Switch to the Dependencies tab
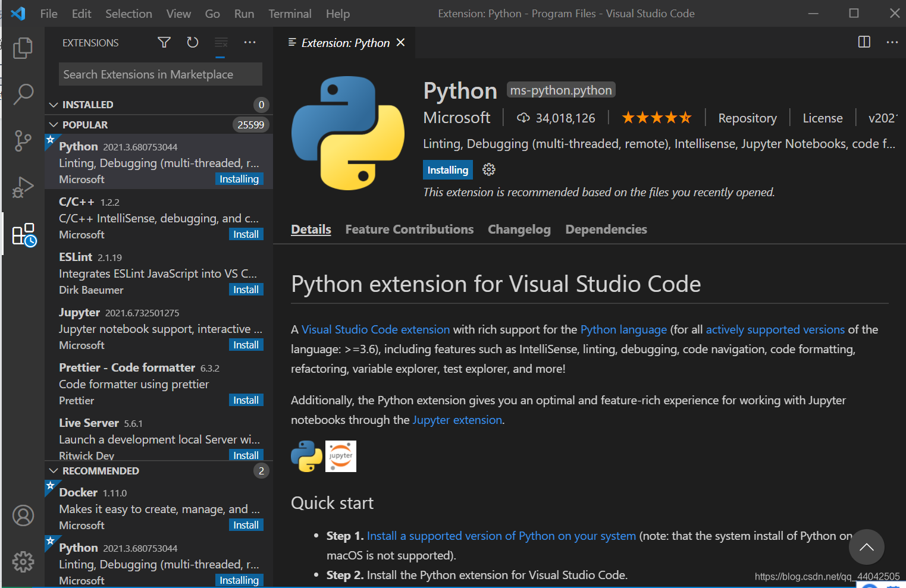The width and height of the screenshot is (906, 588). click(606, 229)
